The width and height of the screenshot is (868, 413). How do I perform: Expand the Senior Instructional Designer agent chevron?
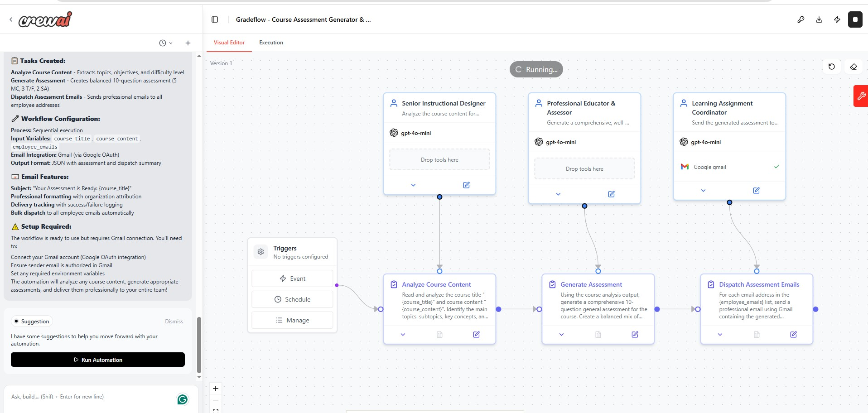pyautogui.click(x=413, y=185)
